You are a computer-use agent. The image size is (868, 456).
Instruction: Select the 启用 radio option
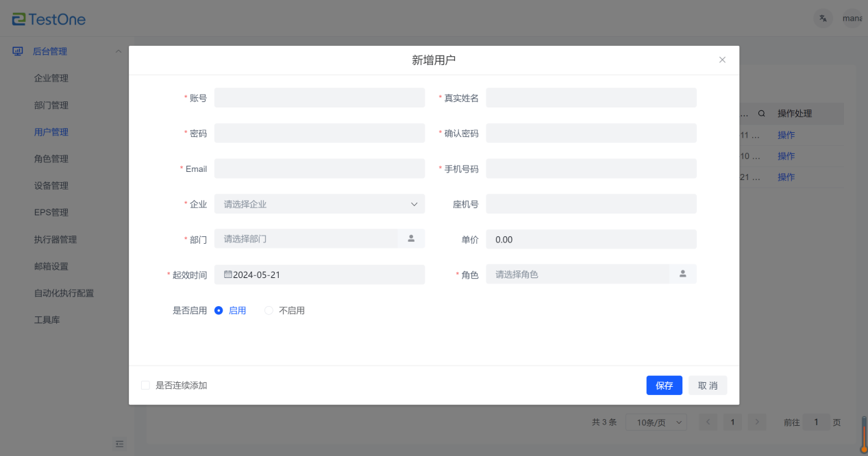230,310
